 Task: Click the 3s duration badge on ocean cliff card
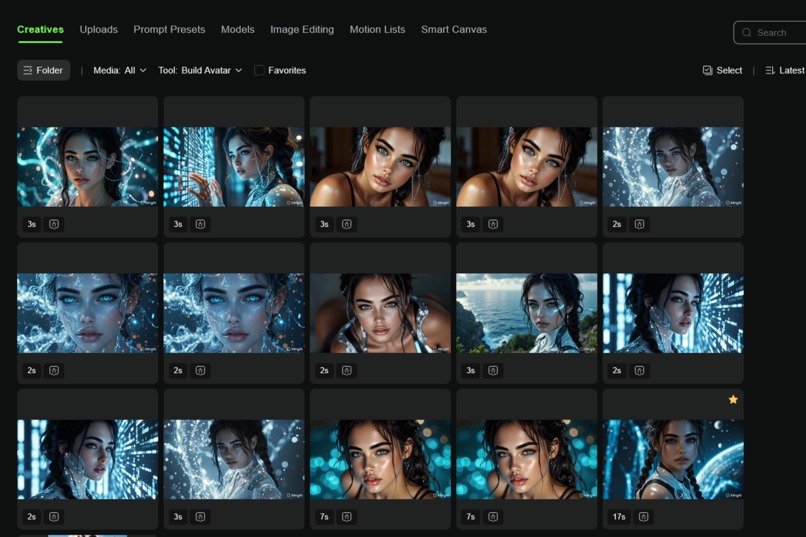point(470,371)
